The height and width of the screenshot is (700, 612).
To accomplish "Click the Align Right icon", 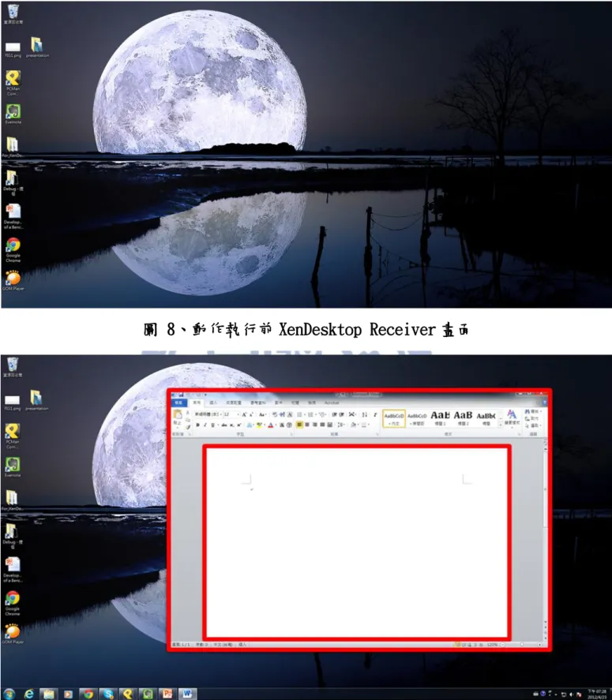I will pos(315,425).
